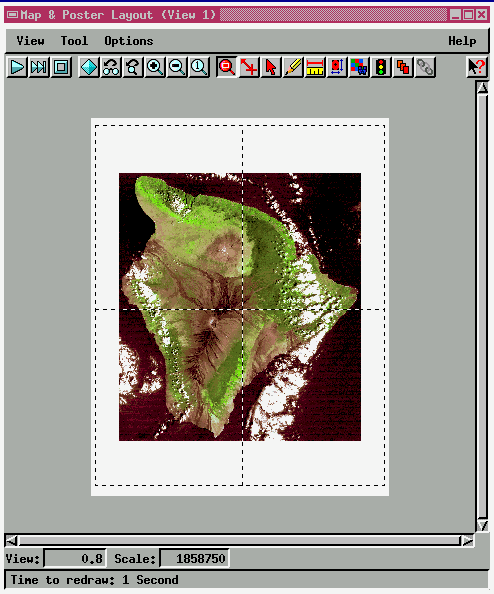Image resolution: width=494 pixels, height=594 pixels.
Task: Select the ruler Measure tool
Action: click(x=315, y=67)
